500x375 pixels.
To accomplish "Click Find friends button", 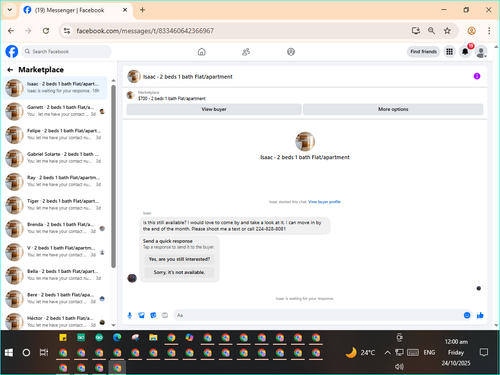I will coord(423,52).
